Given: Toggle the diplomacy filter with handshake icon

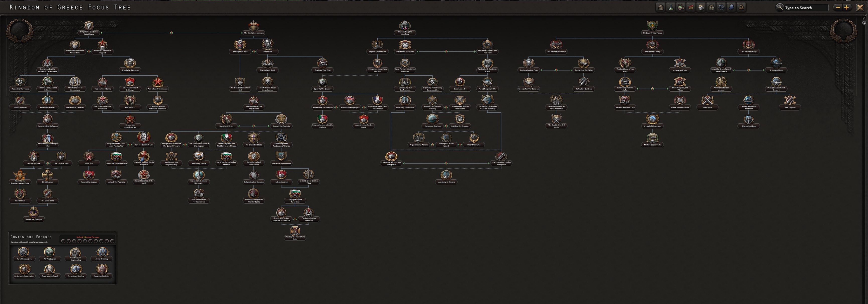Looking at the screenshot, I should 701,7.
